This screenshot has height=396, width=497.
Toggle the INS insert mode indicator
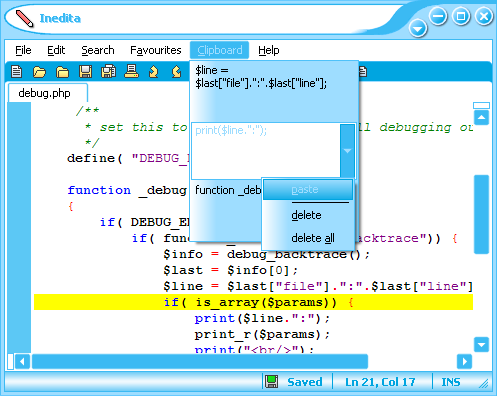(x=450, y=382)
